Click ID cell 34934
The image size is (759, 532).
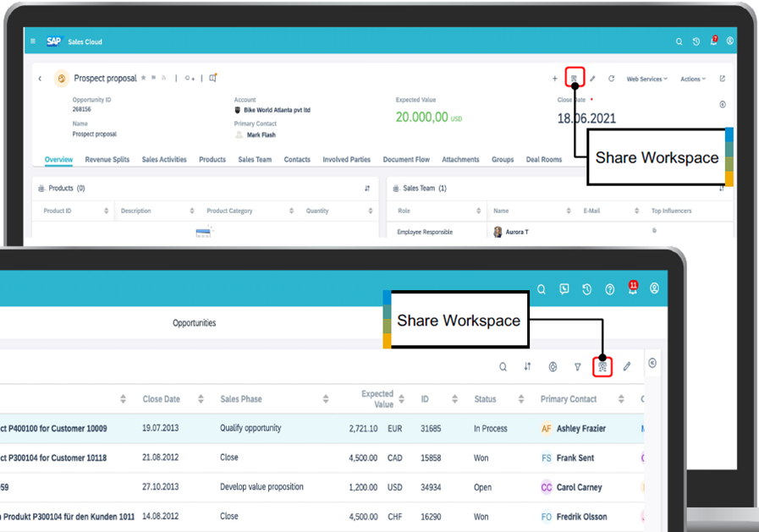click(431, 487)
